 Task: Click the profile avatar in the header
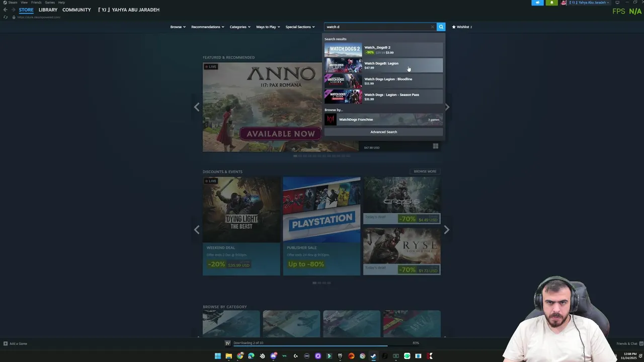[563, 3]
